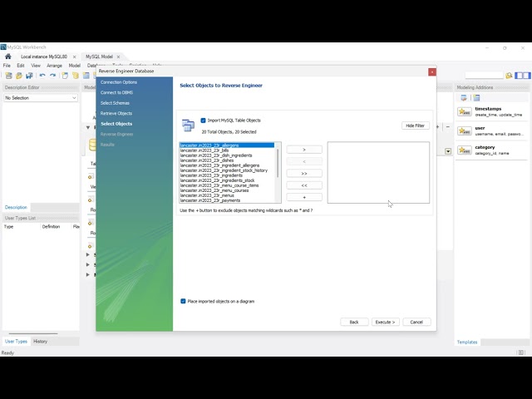The height and width of the screenshot is (399, 532).
Task: Open the No Selection dropdown
Action: tap(40, 98)
